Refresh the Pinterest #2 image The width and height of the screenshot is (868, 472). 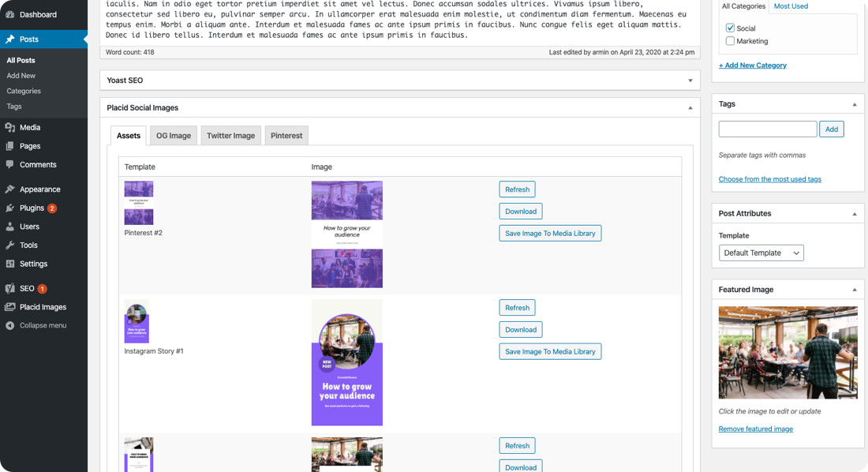517,189
